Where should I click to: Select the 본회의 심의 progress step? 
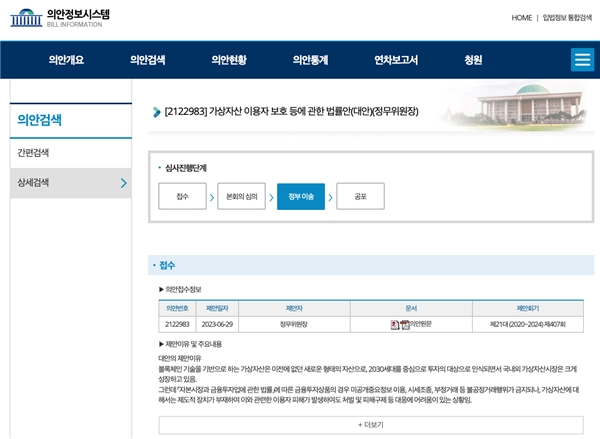pos(241,196)
